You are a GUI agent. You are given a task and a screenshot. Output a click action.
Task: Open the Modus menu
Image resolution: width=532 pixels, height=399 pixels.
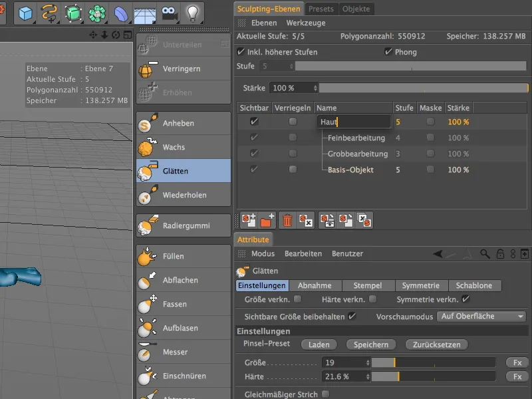point(263,253)
